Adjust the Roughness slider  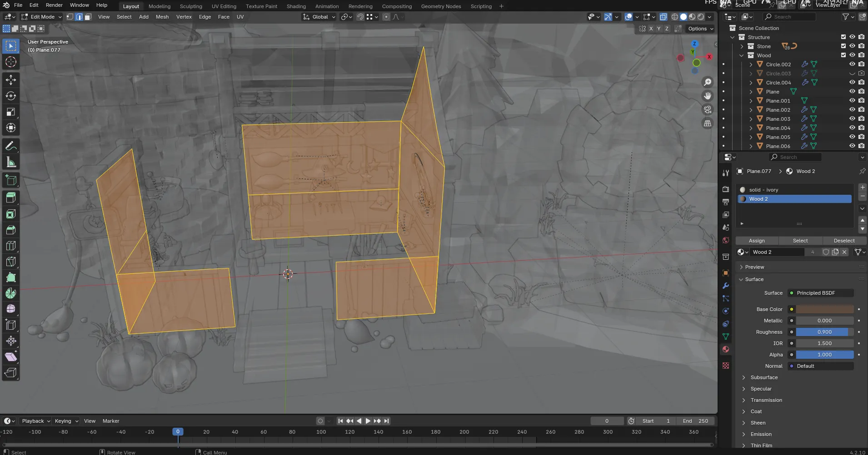tap(825, 332)
